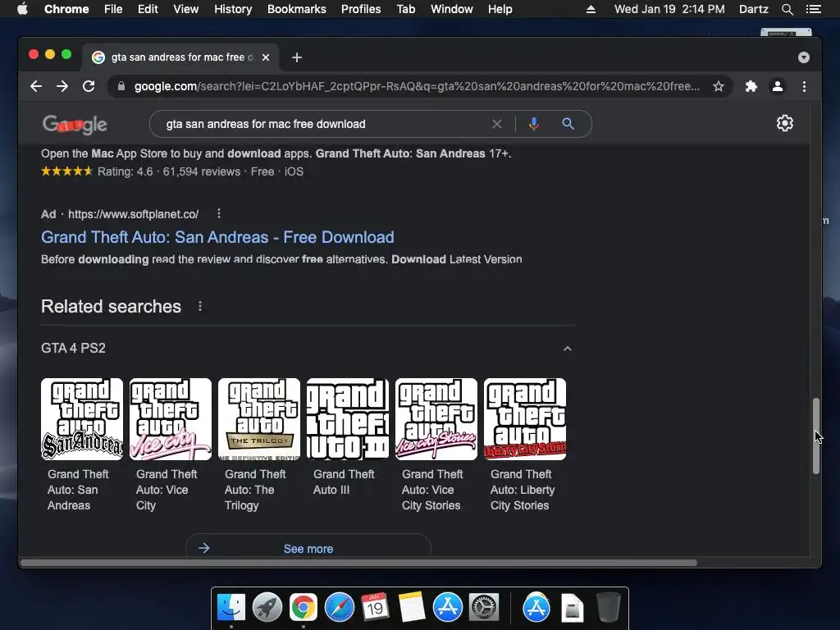The height and width of the screenshot is (630, 840).
Task: Go forward to the next page
Action: (x=62, y=86)
